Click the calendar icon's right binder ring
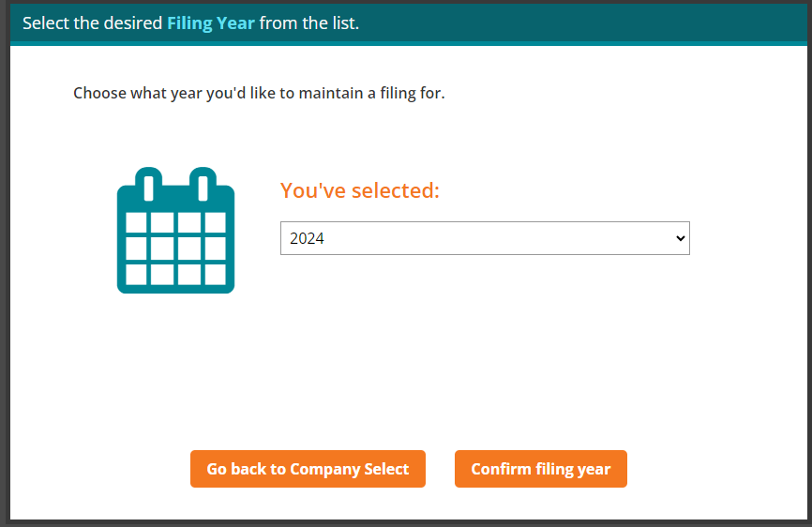Viewport: 812px width, 527px height. (202, 184)
